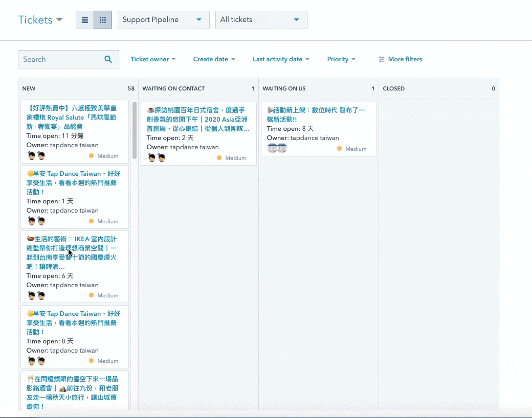Click the Medium priority dot on Royal Salute ticket
The image size is (532, 418).
pyautogui.click(x=92, y=156)
